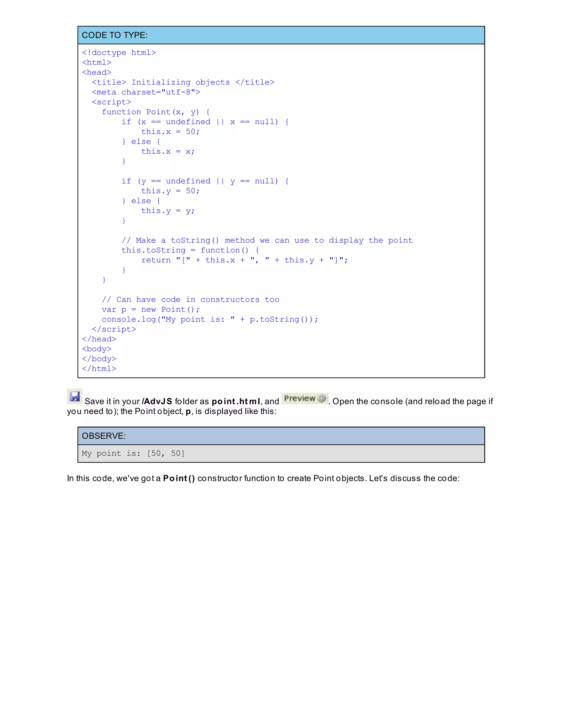Click the line 'this.y = 50;'
Viewport: 563px width, 728px height.
[x=170, y=191]
